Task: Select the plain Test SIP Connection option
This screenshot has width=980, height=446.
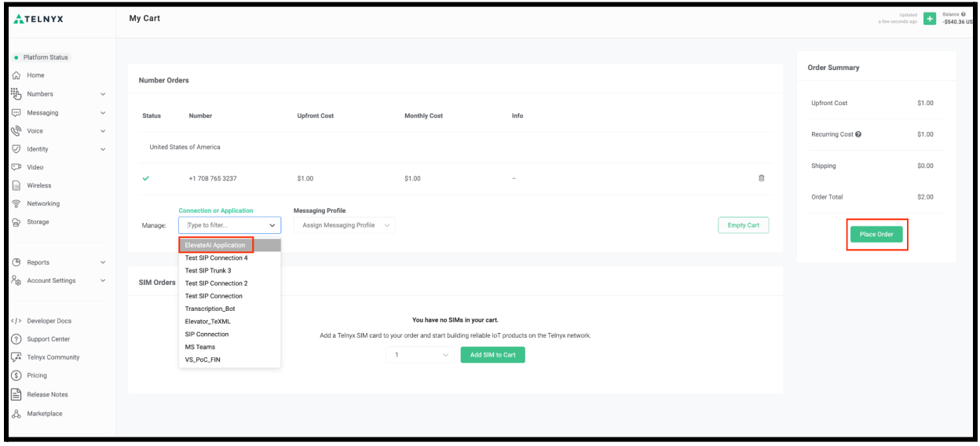Action: tap(229, 296)
